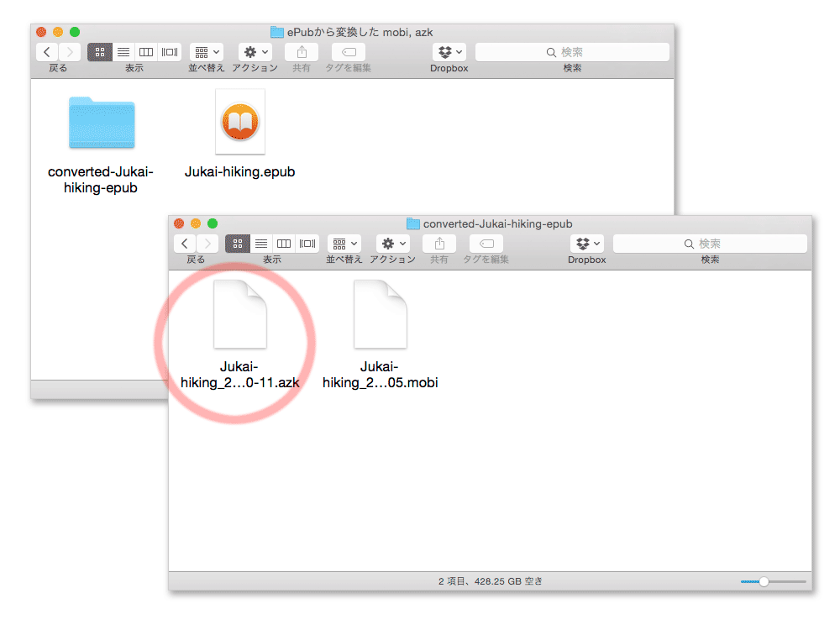Viewport: 840px width, 630px height.
Task: Open Dropbox menu in front window
Action: tap(586, 244)
